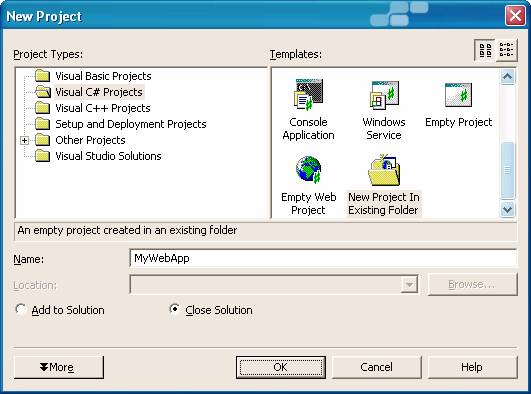
Task: Open Help for New Project dialog
Action: (472, 367)
